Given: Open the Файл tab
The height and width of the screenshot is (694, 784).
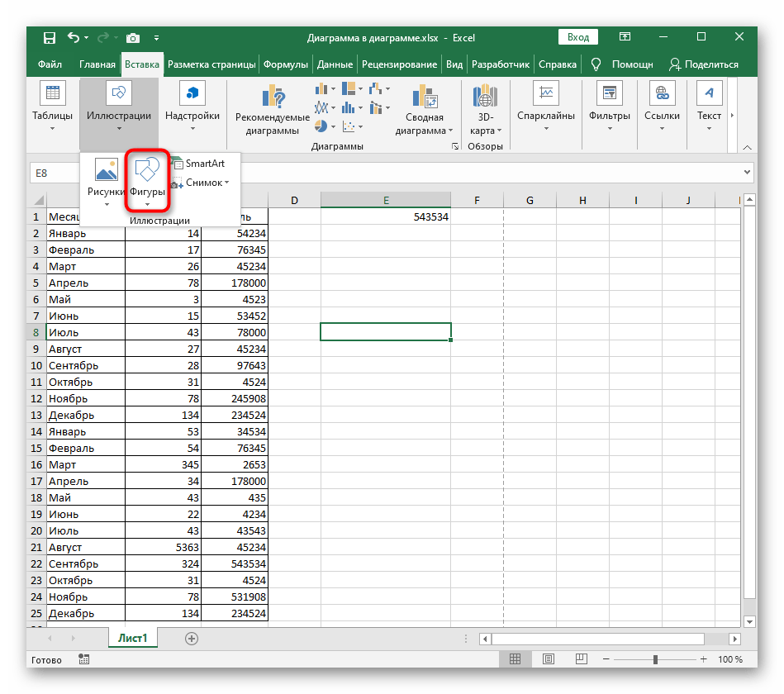Looking at the screenshot, I should tap(50, 64).
